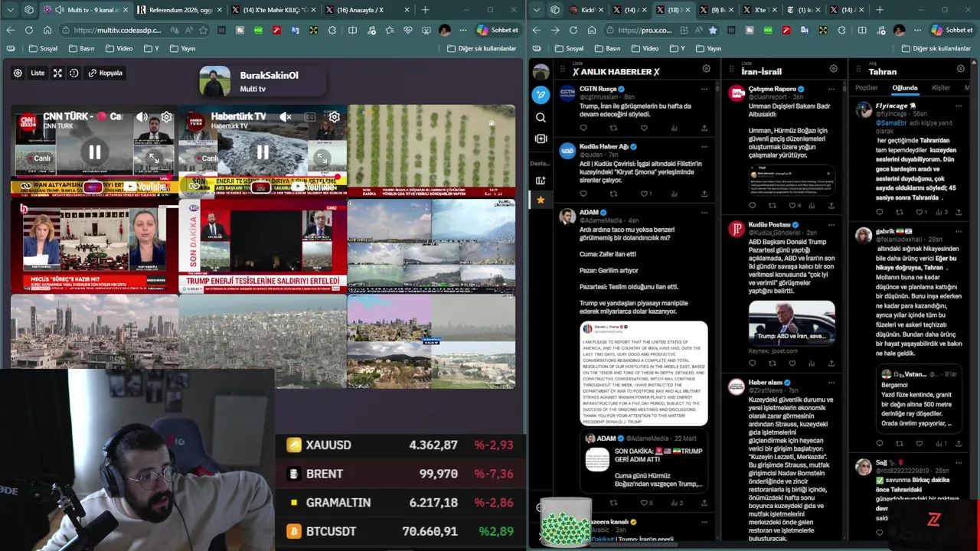980x551 pixels.
Task: Open Kudüs Postası Trump article image
Action: pyautogui.click(x=791, y=322)
